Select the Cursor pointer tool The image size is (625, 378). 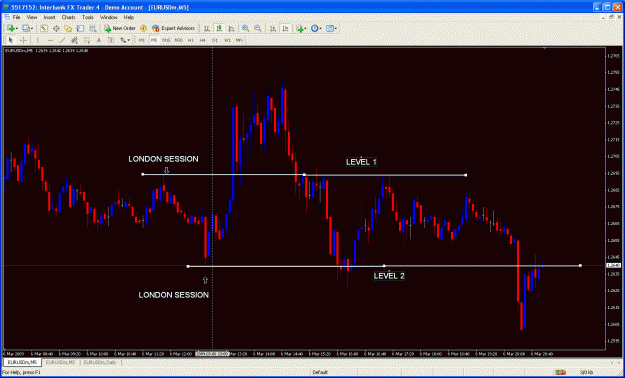11,40
